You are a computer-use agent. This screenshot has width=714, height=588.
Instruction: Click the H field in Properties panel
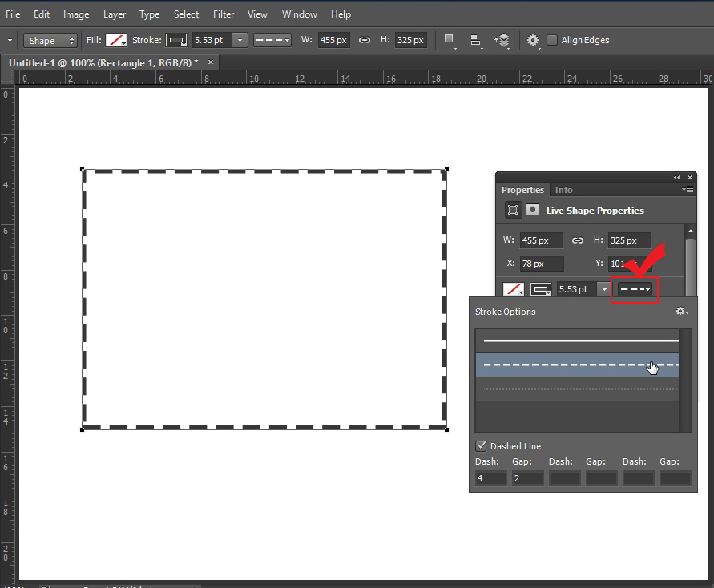tap(629, 240)
